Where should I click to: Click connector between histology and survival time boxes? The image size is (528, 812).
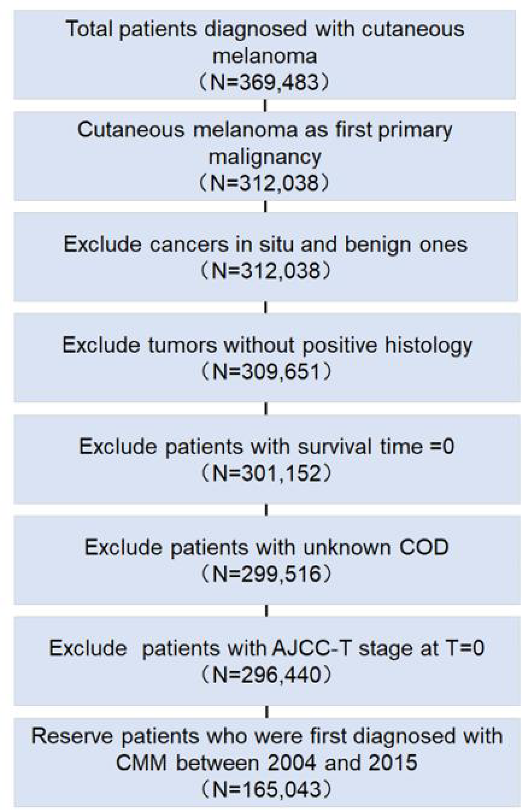pos(266,408)
